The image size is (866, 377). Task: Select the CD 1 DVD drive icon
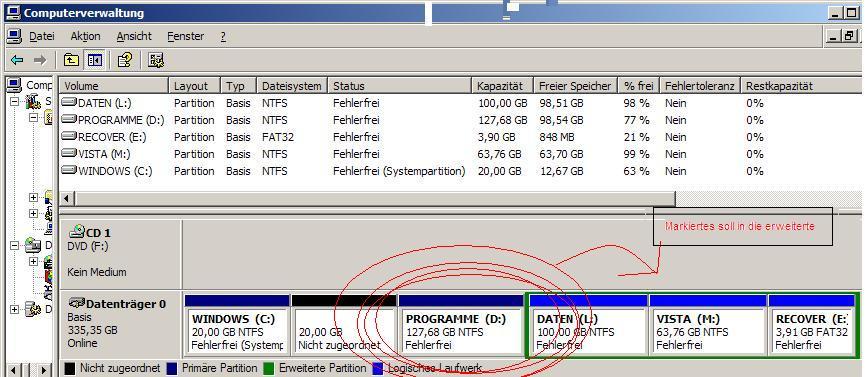pyautogui.click(x=77, y=231)
